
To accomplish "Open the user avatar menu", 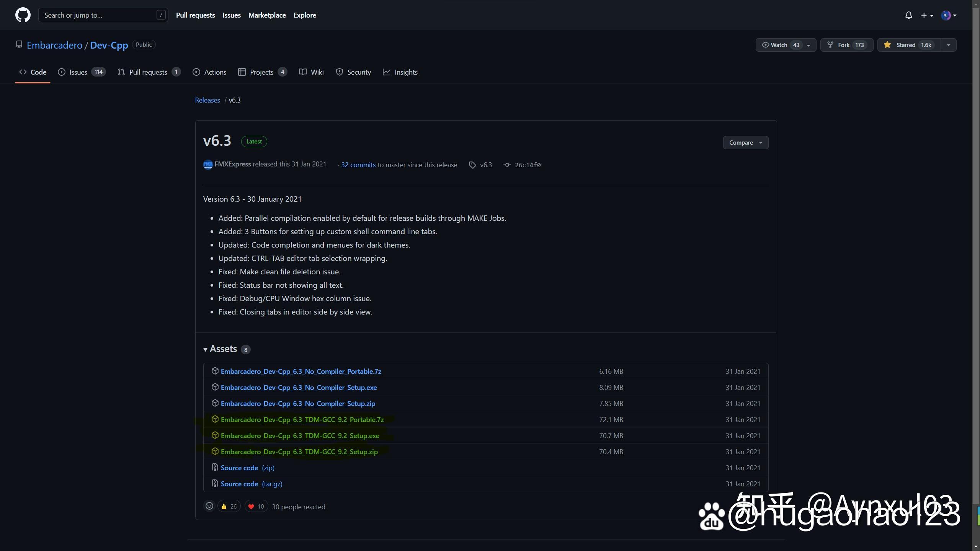I will click(949, 15).
